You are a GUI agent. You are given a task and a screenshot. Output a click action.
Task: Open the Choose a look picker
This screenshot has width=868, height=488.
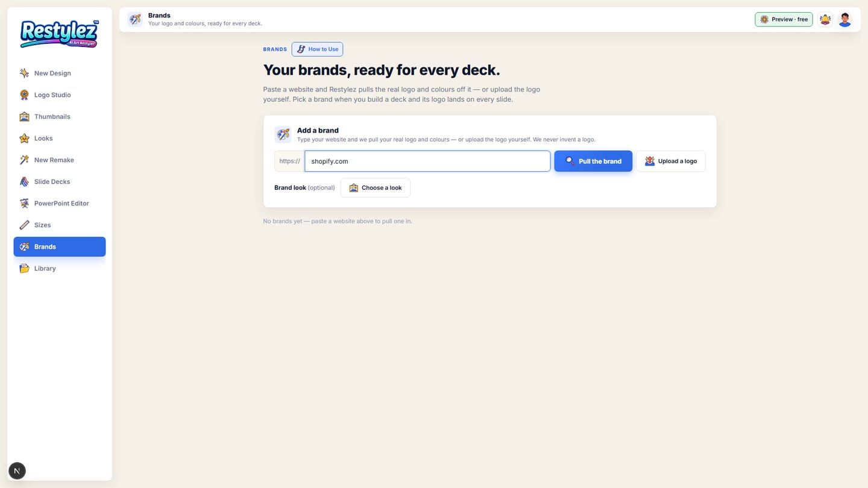[375, 187]
